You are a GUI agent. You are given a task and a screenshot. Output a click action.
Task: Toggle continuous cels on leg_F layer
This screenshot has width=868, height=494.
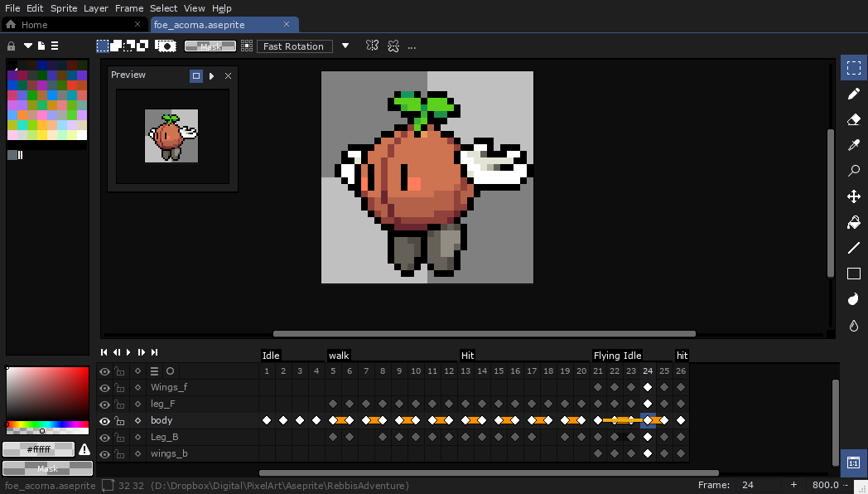tap(137, 404)
